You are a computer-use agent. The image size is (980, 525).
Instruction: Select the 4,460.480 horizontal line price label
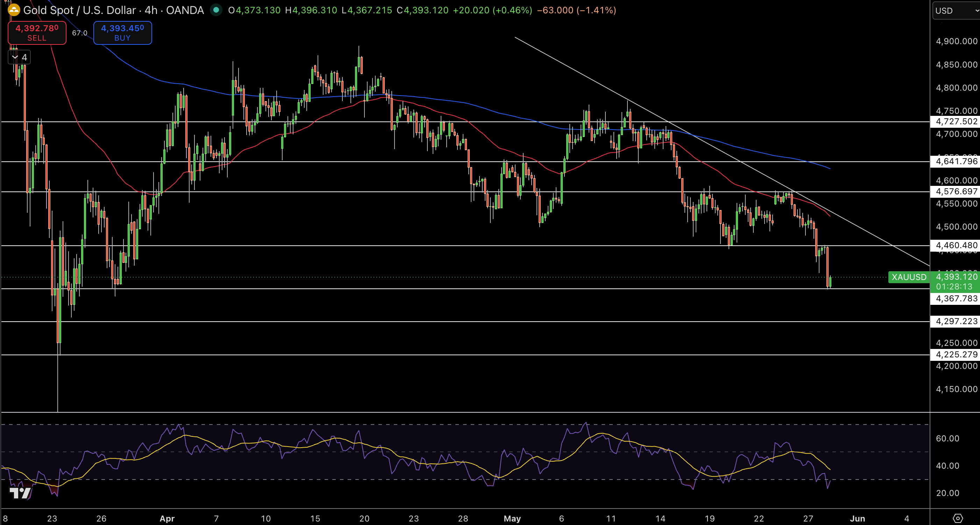tap(955, 245)
